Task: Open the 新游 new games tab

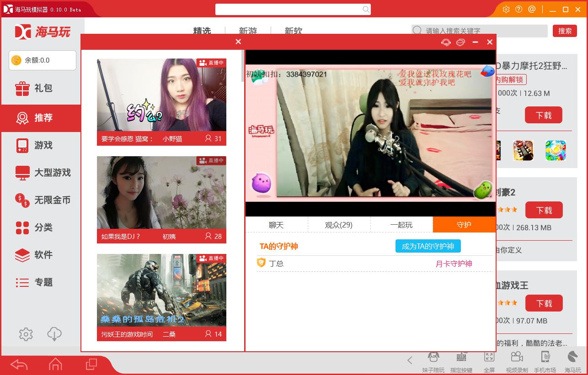Action: (x=248, y=31)
